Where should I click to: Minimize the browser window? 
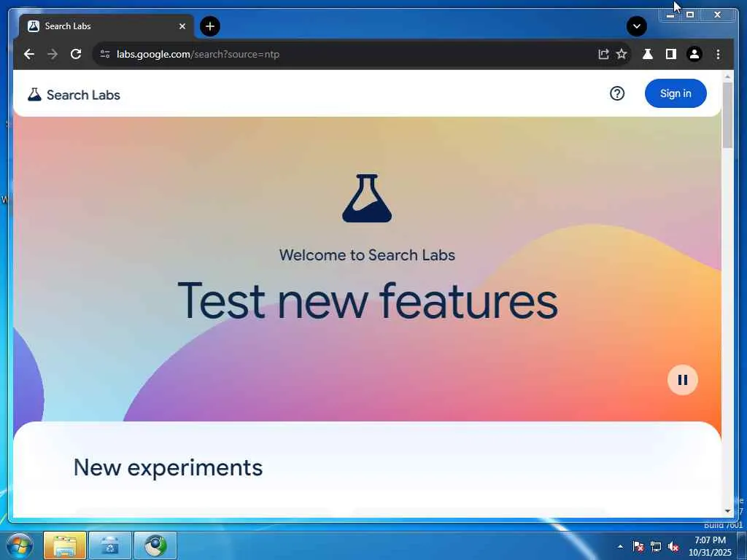670,15
